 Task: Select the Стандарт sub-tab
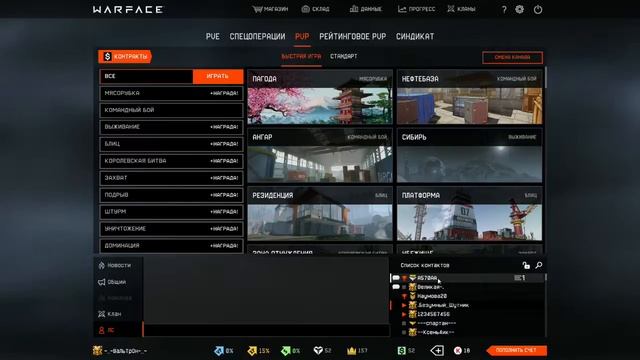344,57
